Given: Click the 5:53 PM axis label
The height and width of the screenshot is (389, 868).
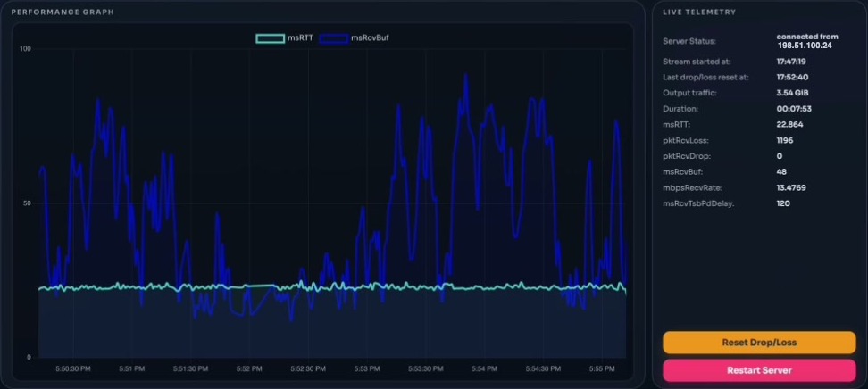Looking at the screenshot, I should (x=367, y=368).
